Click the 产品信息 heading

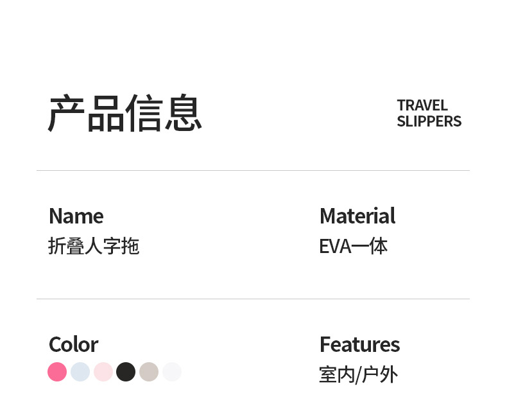pos(125,114)
